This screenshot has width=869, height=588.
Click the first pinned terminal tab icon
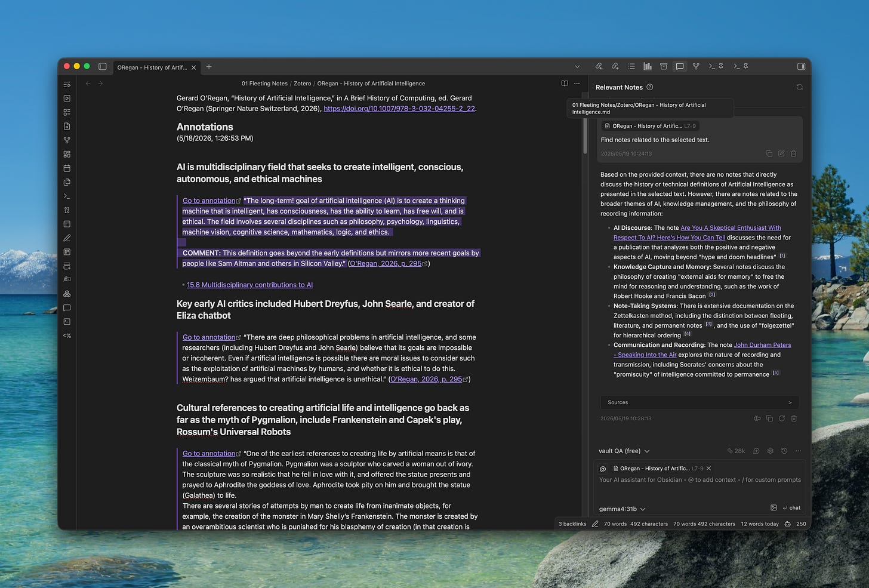point(716,66)
